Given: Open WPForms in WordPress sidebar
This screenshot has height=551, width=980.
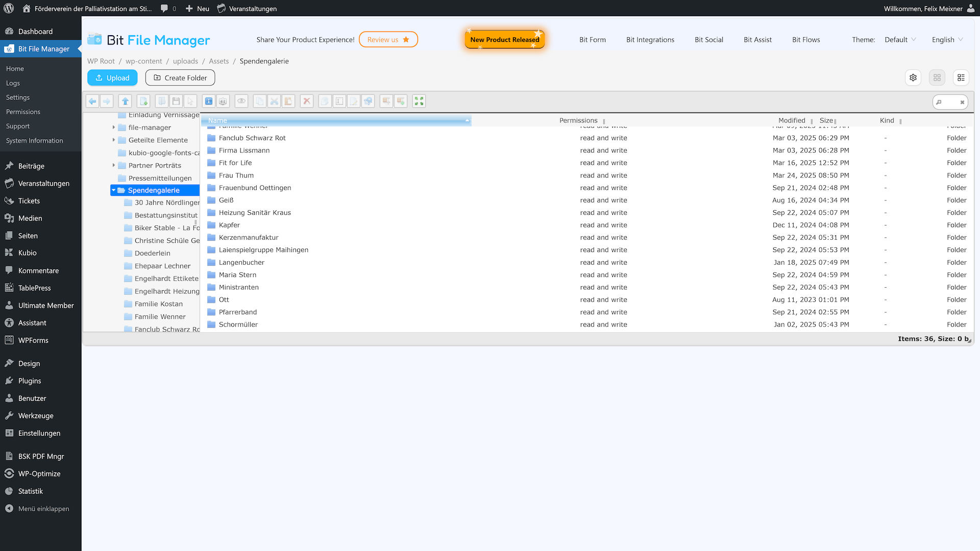Looking at the screenshot, I should point(33,340).
